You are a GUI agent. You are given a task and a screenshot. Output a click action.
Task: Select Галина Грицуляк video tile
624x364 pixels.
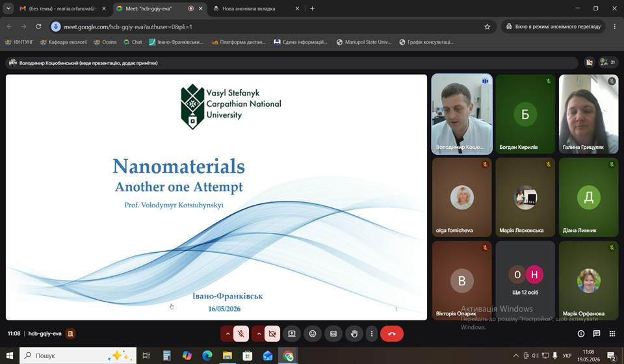click(x=589, y=114)
